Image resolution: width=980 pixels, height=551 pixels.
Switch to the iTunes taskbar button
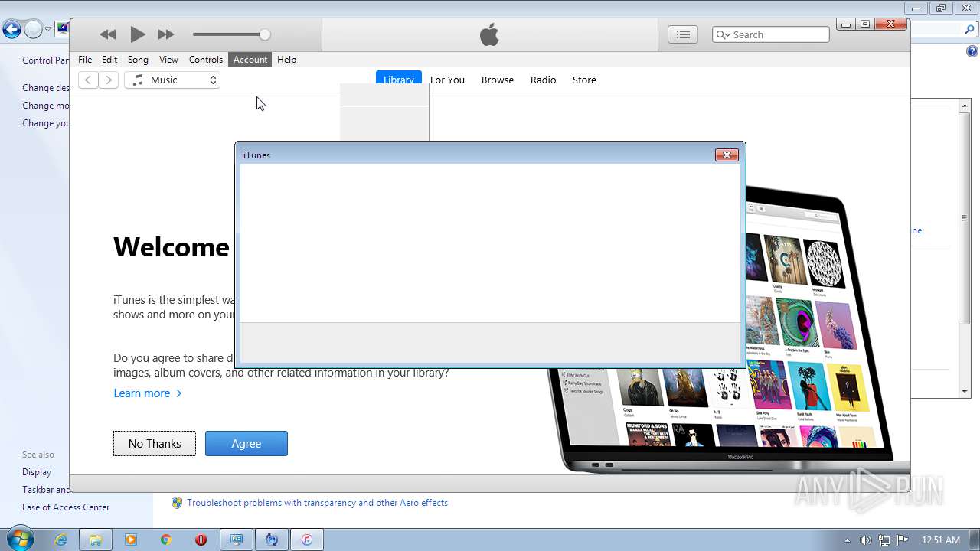point(306,540)
